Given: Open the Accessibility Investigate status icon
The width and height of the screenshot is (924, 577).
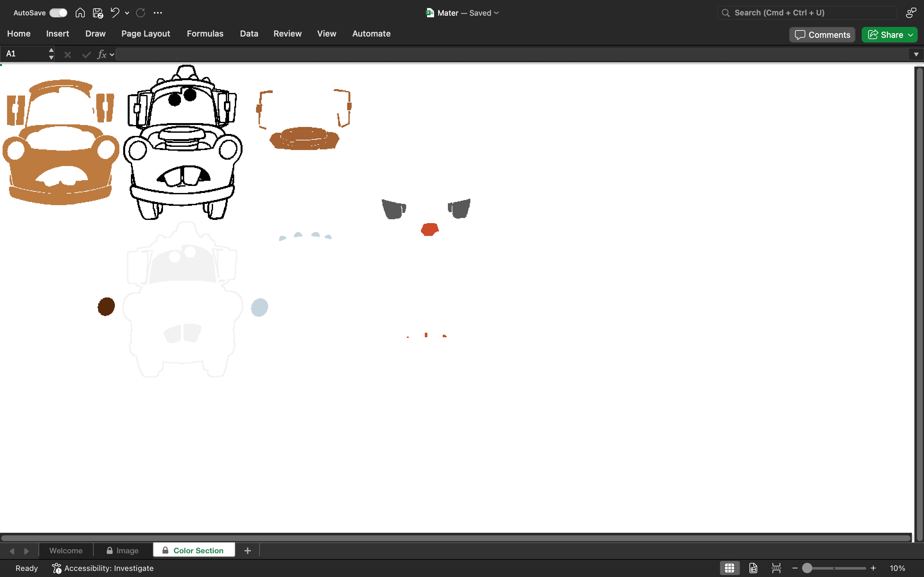Looking at the screenshot, I should coord(56,568).
